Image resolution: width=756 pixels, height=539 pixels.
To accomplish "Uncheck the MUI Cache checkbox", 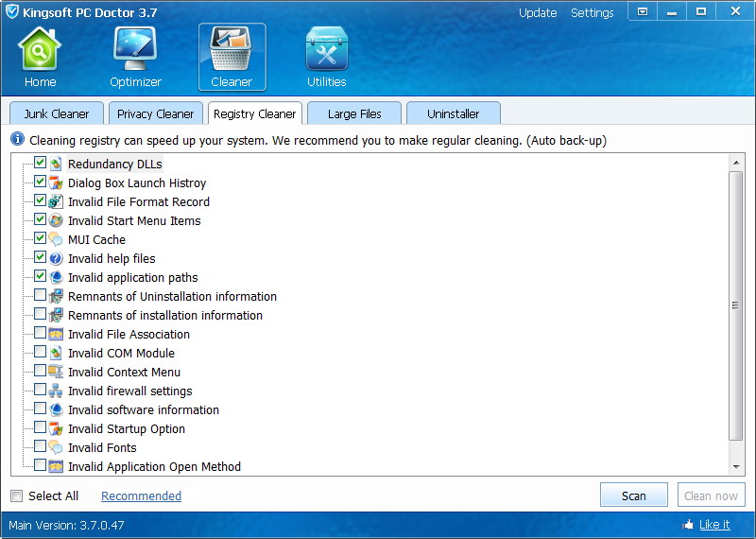I will click(40, 238).
